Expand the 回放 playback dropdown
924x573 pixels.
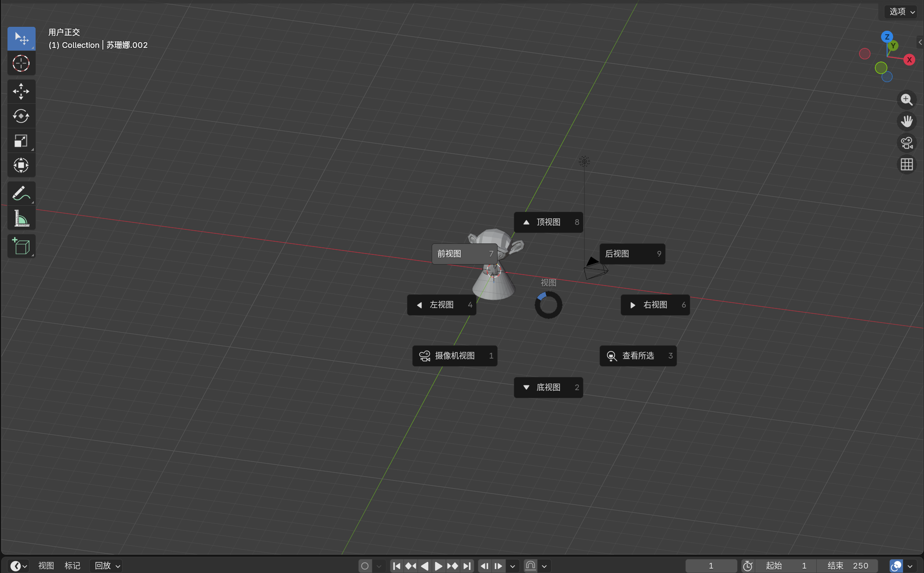pyautogui.click(x=107, y=566)
